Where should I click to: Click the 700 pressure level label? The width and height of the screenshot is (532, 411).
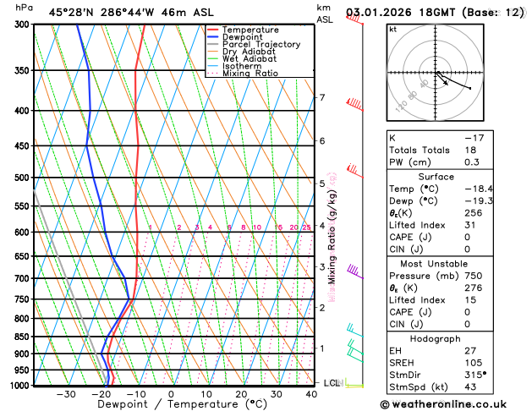[24, 278]
